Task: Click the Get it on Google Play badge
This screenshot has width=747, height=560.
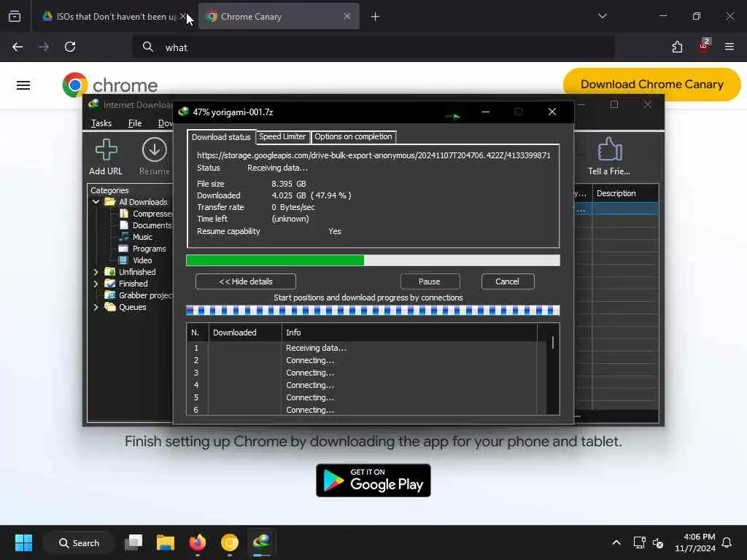Action: click(x=373, y=480)
